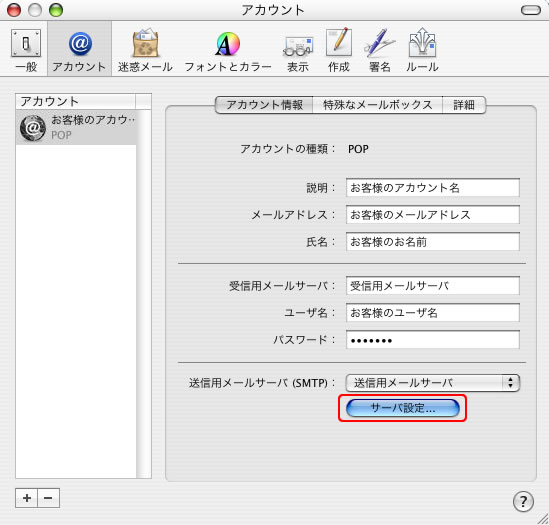
Task: Click the サーバ設定... button
Action: pyautogui.click(x=403, y=408)
